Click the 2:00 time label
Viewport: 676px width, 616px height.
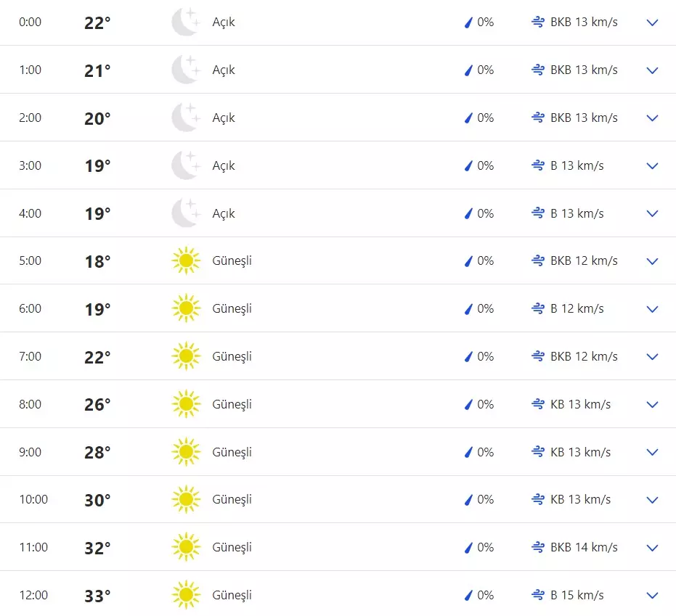[x=30, y=118]
